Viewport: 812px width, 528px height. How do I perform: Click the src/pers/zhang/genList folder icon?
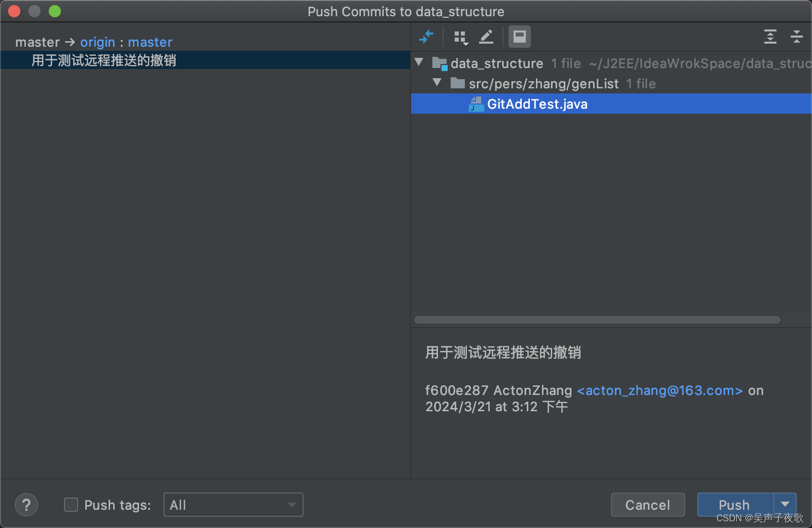[458, 83]
